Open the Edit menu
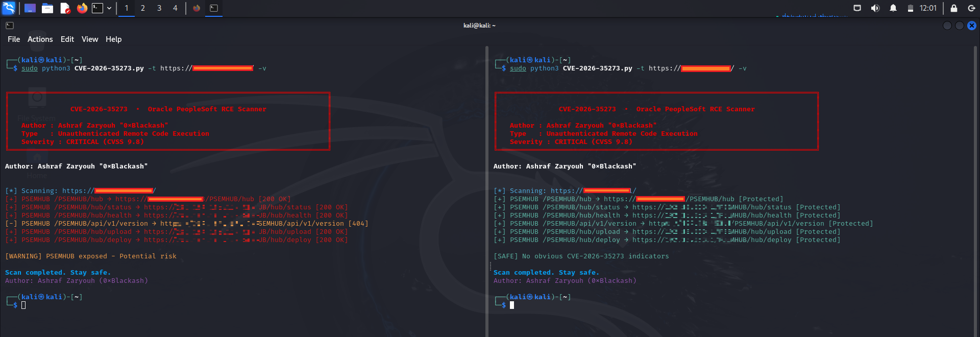The image size is (980, 337). point(67,39)
